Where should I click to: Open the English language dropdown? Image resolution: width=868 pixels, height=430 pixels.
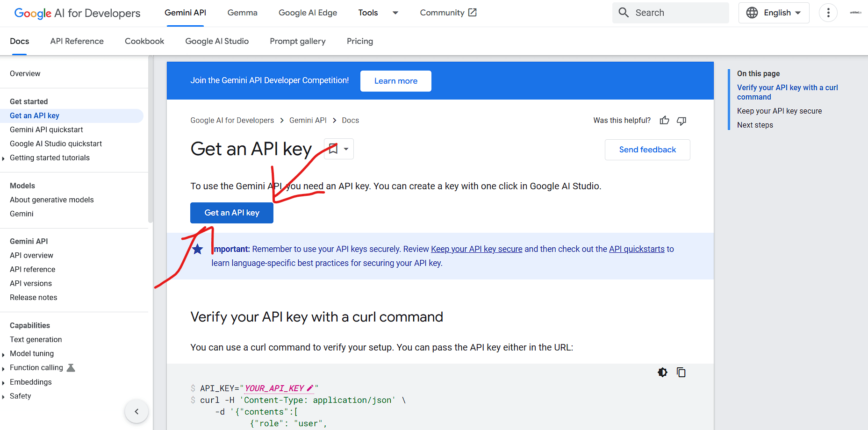coord(774,13)
